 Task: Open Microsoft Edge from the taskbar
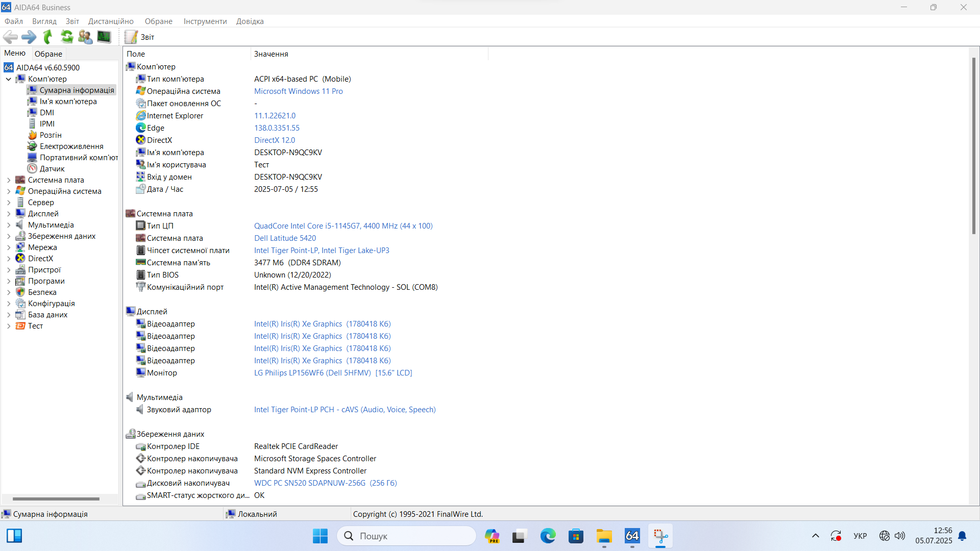coord(548,536)
